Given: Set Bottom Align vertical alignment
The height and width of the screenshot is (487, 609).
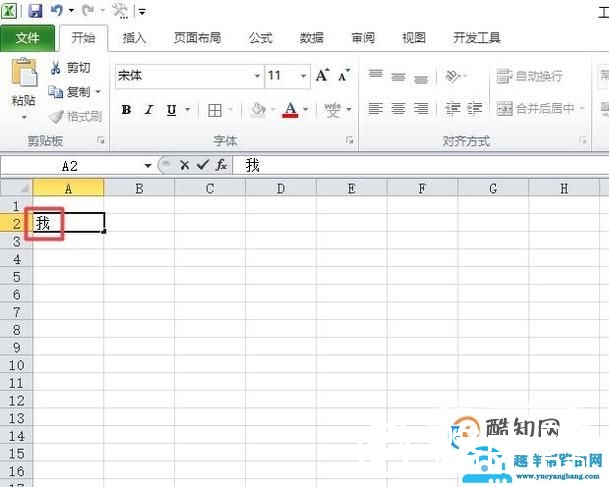Looking at the screenshot, I should point(421,78).
